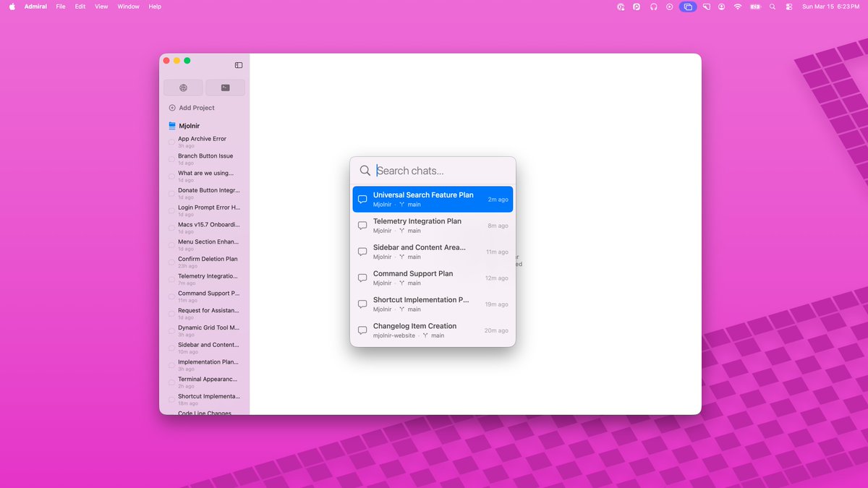Click the status circle beside Branch Button Issue
This screenshot has width=868, height=488.
click(171, 159)
